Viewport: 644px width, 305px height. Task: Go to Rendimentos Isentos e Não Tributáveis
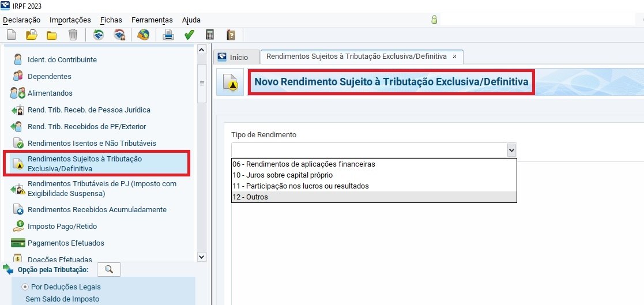click(92, 144)
